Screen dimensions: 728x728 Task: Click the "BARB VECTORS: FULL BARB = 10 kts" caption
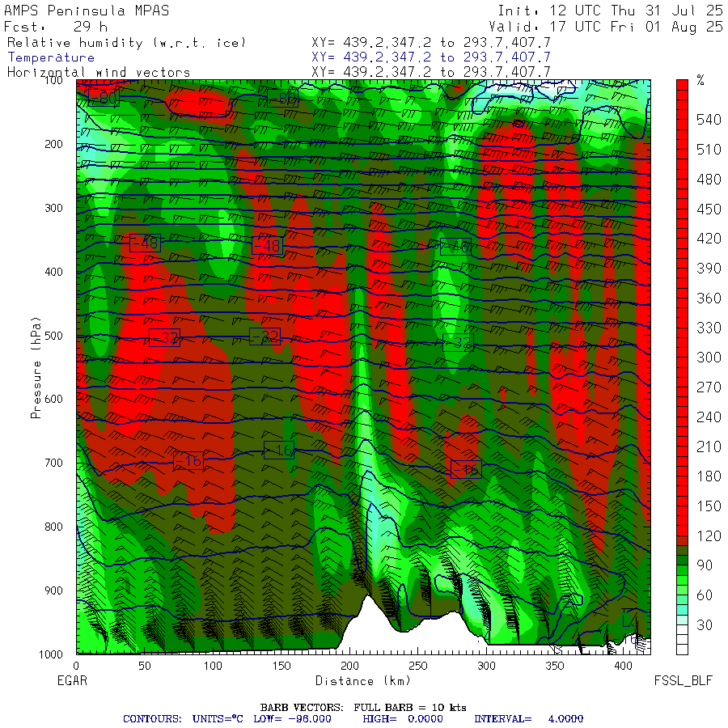pyautogui.click(x=363, y=708)
